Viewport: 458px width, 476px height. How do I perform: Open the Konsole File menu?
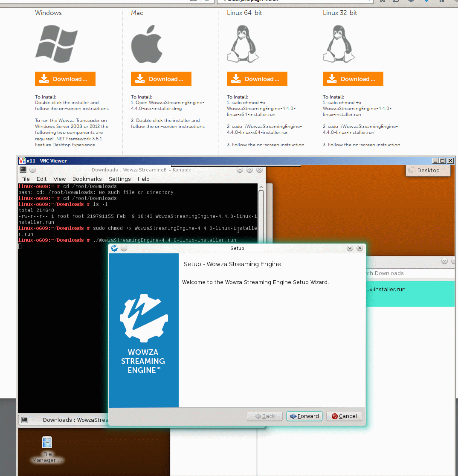click(x=26, y=179)
